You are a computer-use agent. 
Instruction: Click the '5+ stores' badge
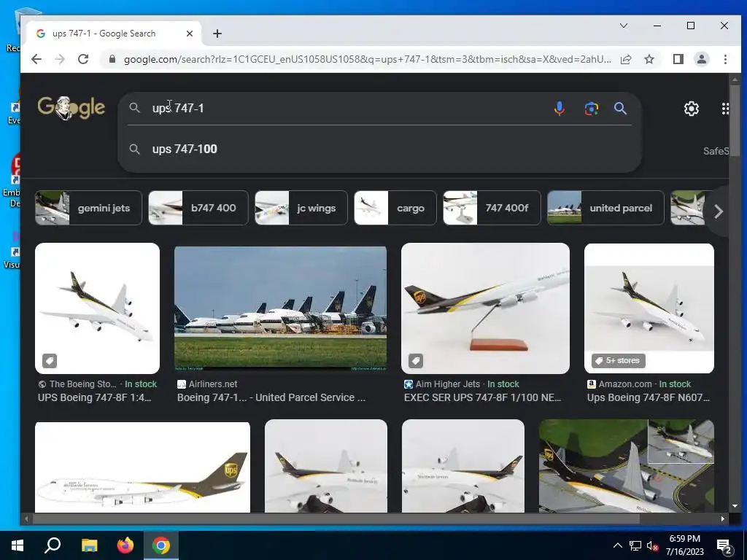click(619, 360)
